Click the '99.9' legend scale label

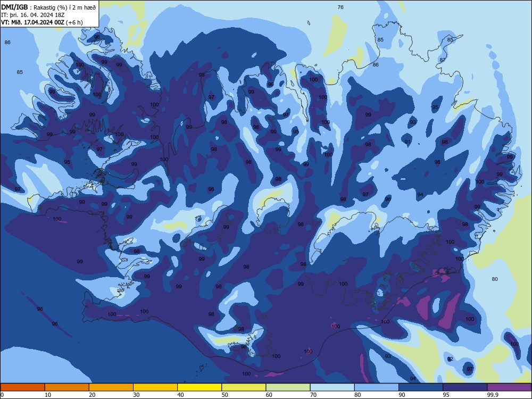tap(493, 395)
